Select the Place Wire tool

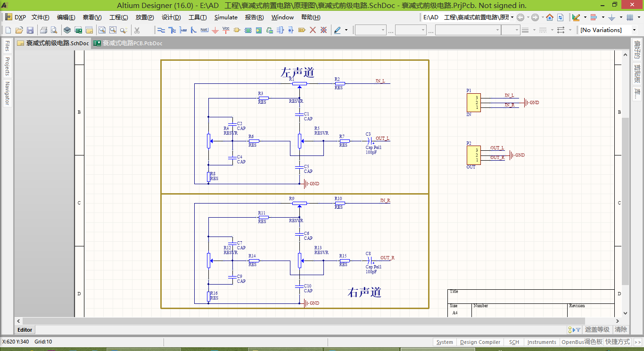click(x=161, y=30)
